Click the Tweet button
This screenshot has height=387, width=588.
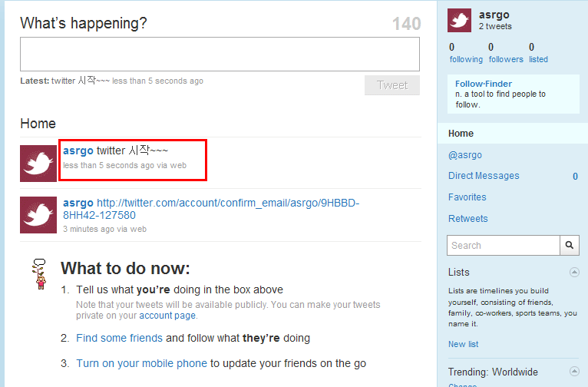click(x=392, y=85)
